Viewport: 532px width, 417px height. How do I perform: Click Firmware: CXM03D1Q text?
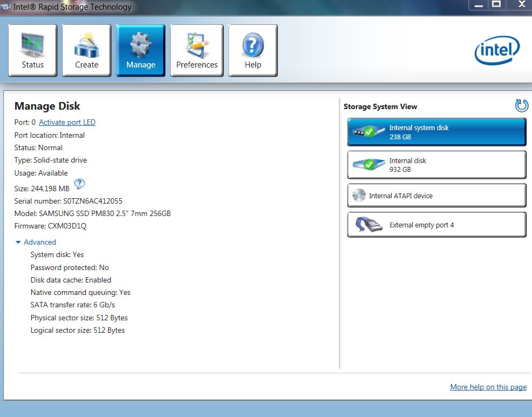pyautogui.click(x=50, y=226)
